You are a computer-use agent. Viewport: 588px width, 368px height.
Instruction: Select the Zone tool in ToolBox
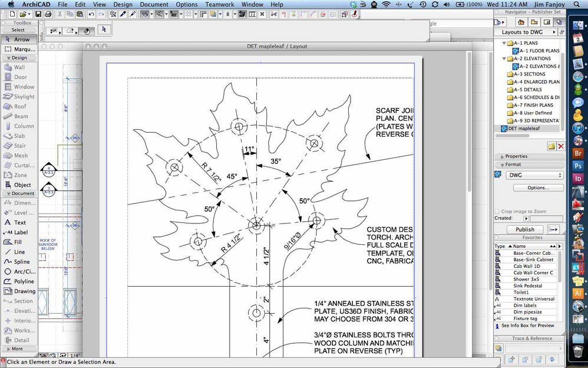tap(19, 175)
